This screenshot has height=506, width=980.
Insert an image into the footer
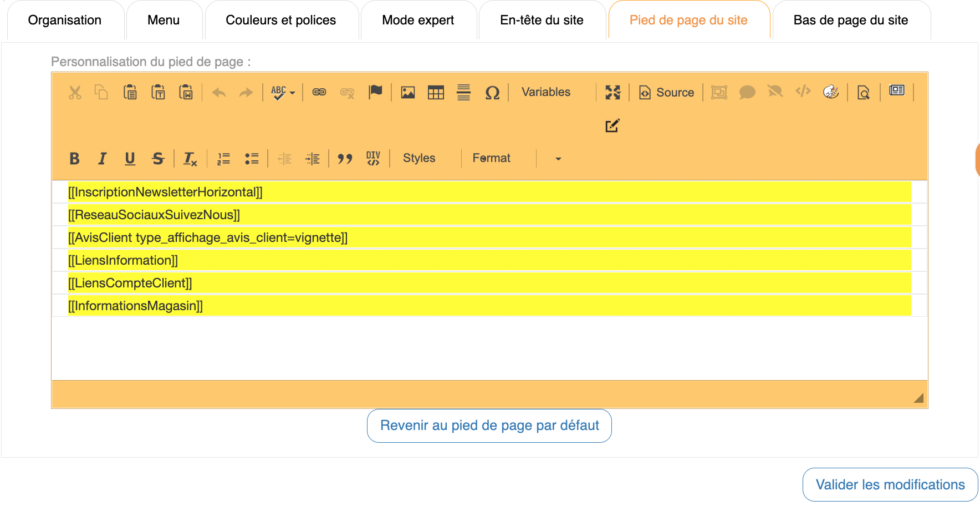pyautogui.click(x=408, y=93)
